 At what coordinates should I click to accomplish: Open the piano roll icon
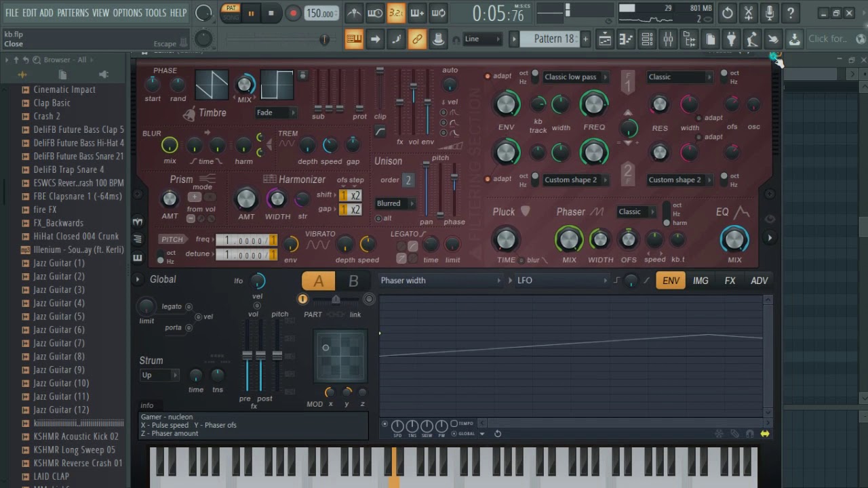(x=626, y=39)
